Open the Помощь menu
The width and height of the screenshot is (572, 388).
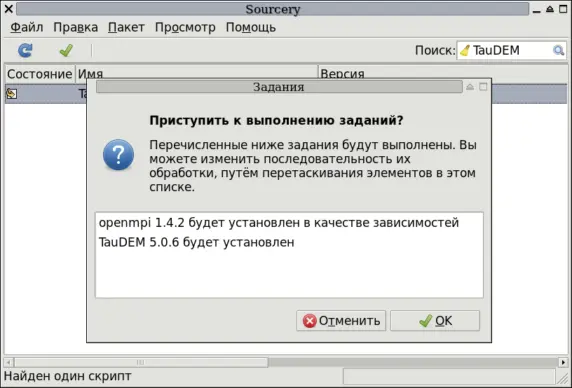tap(251, 27)
